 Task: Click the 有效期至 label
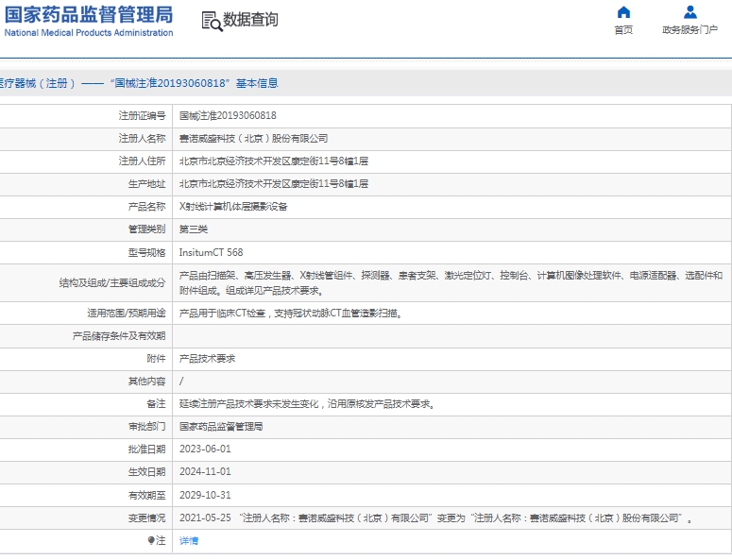coord(147,495)
